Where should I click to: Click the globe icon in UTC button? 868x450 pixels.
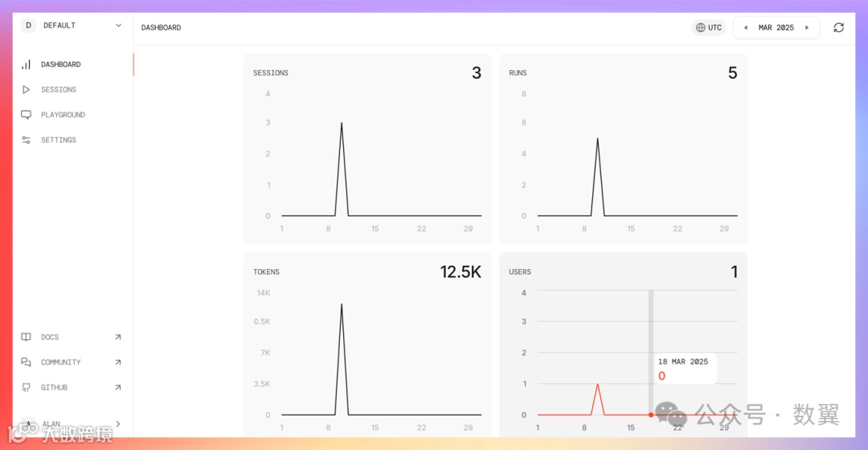pos(701,27)
